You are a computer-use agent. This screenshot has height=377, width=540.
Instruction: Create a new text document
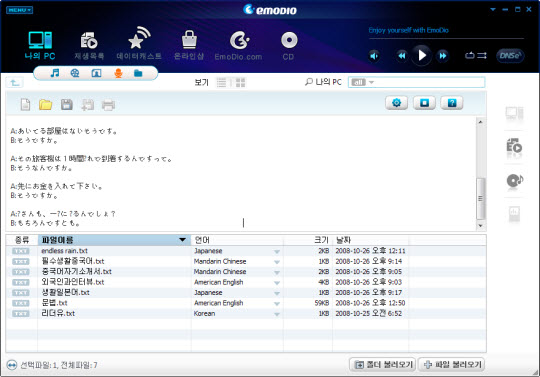25,105
